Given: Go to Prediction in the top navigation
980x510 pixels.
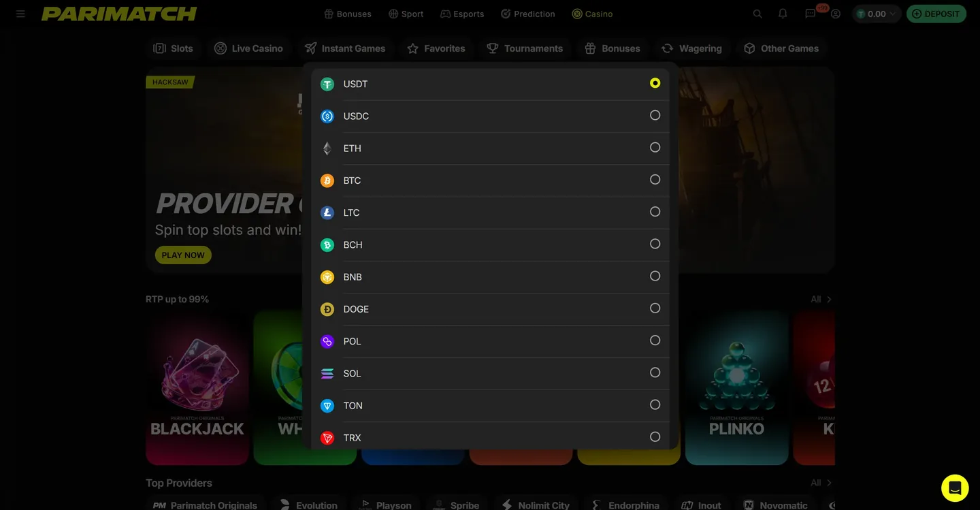Looking at the screenshot, I should click(527, 14).
